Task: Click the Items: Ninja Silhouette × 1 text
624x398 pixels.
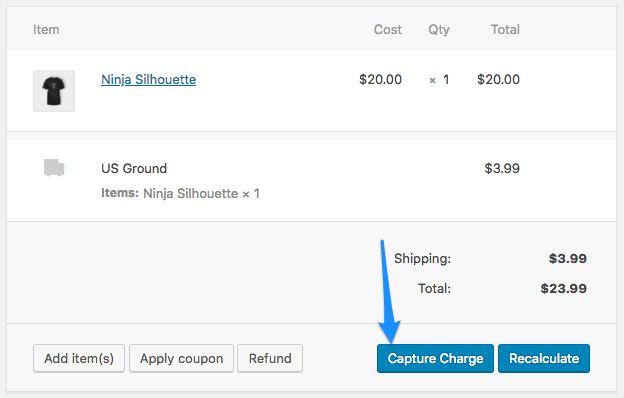Action: 180,193
